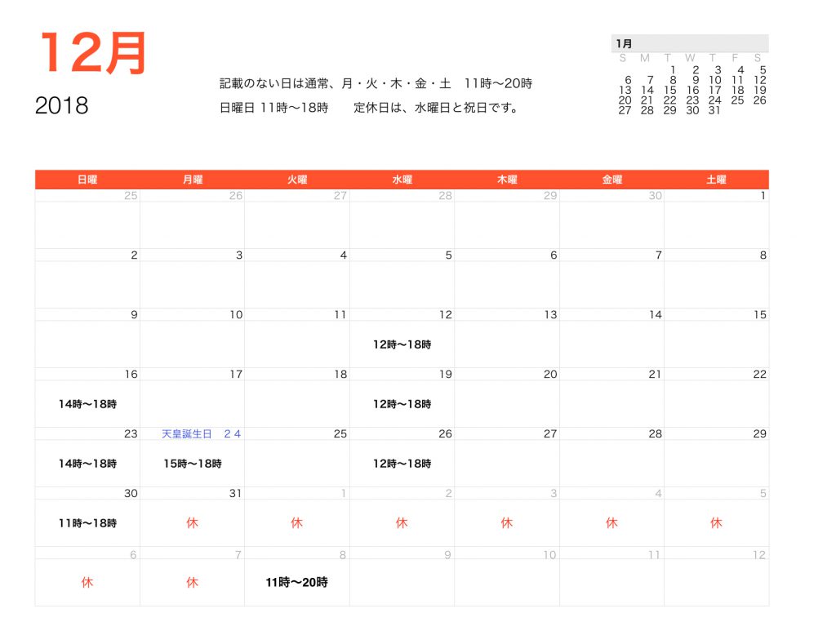Click the 11時〜20時 label on January 8
This screenshot has width=836, height=644.
pyautogui.click(x=296, y=582)
